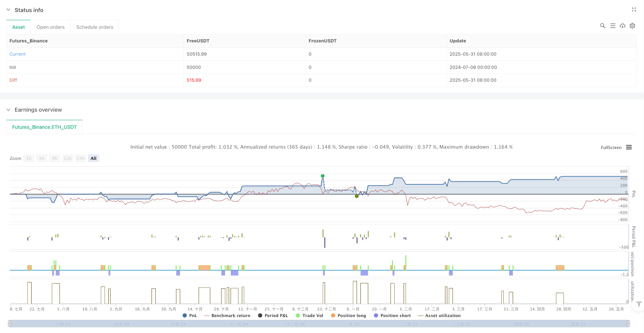Click the search icon above the asset table

(x=602, y=26)
